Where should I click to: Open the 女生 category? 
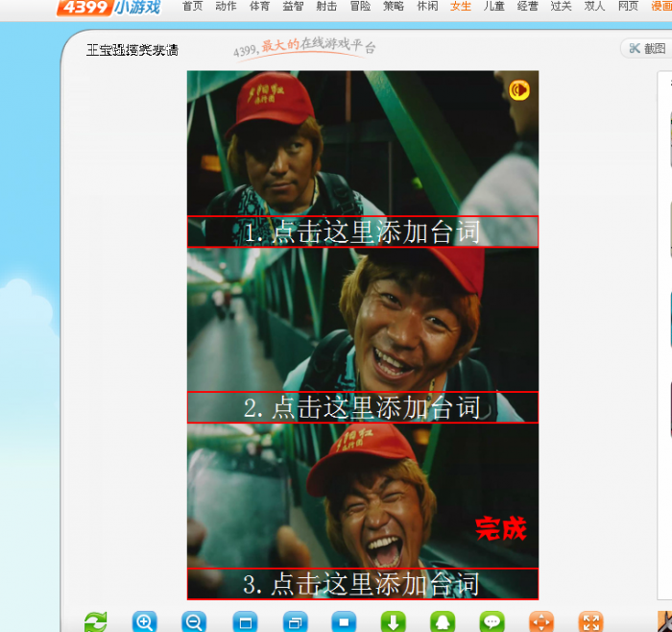coord(461,6)
